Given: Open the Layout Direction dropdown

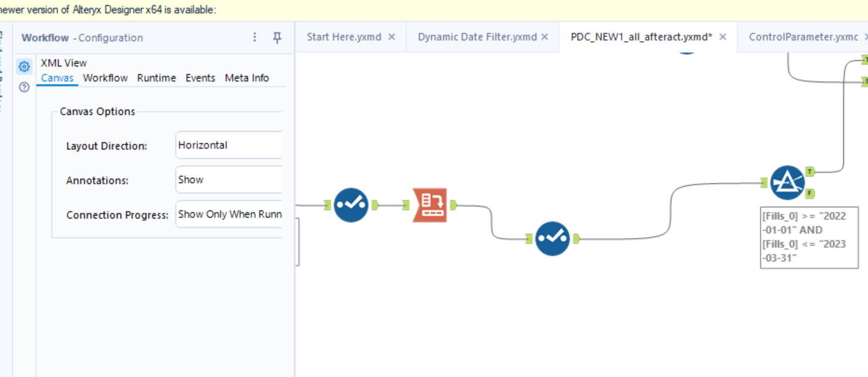Looking at the screenshot, I should tap(228, 145).
